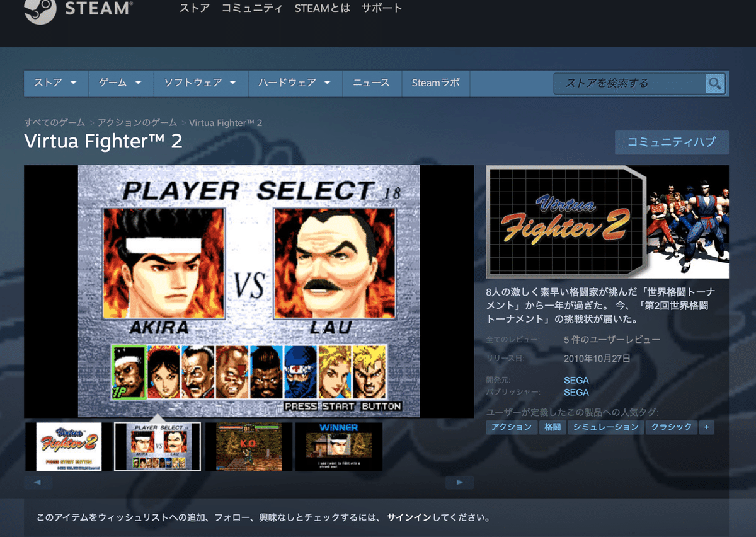Open コミュニティ in the top header
756x537 pixels.
[x=252, y=8]
